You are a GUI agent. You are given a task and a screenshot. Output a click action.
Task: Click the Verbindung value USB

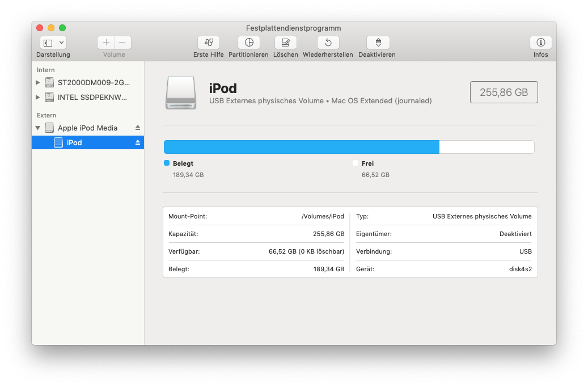pos(526,251)
